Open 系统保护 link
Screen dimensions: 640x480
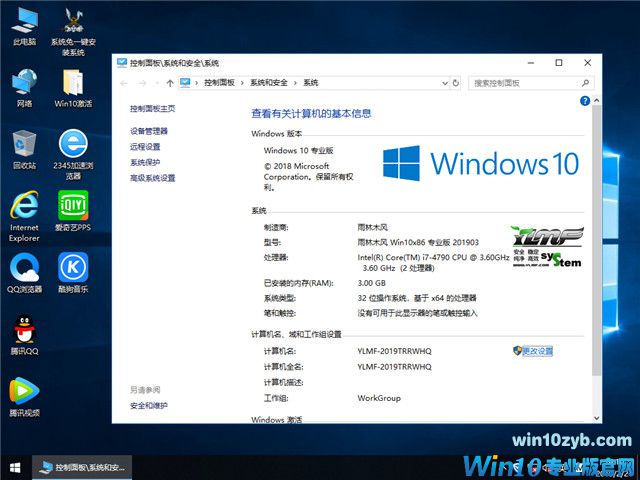[x=145, y=162]
